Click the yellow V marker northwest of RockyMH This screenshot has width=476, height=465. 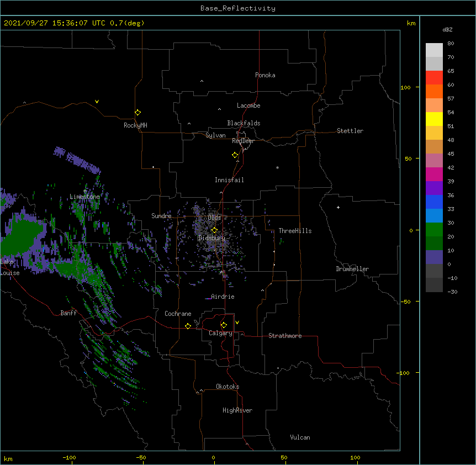[x=97, y=102]
